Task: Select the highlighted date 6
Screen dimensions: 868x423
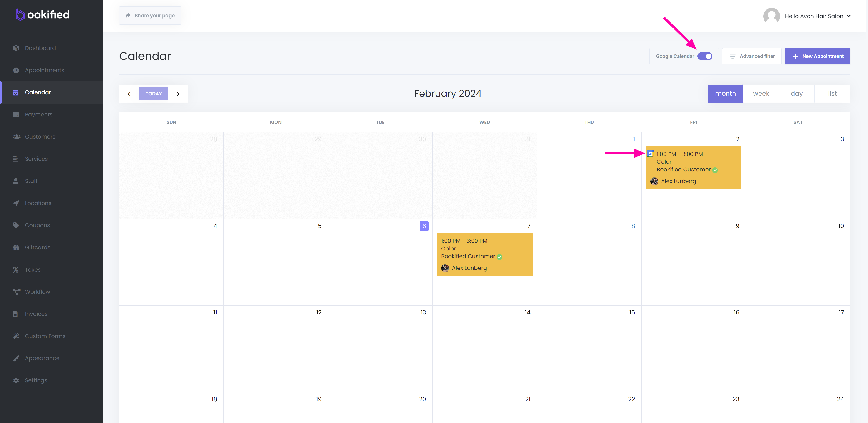Action: 424,226
